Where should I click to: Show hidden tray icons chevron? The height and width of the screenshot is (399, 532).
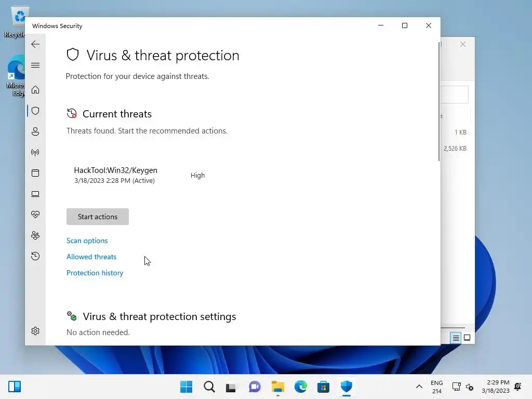tap(419, 387)
